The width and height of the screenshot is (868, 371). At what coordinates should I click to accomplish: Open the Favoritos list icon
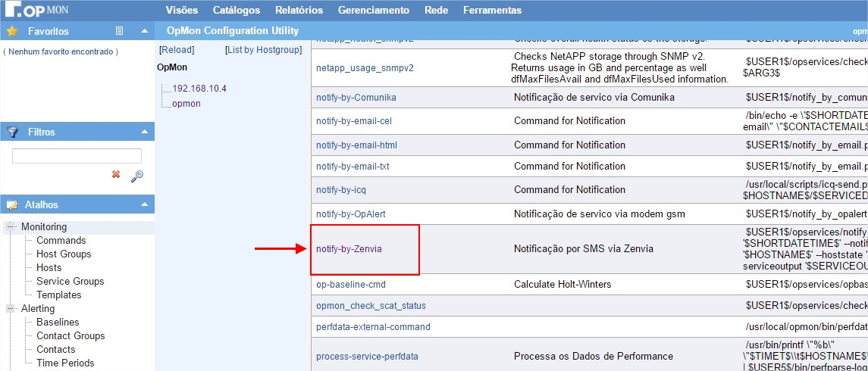(x=119, y=31)
